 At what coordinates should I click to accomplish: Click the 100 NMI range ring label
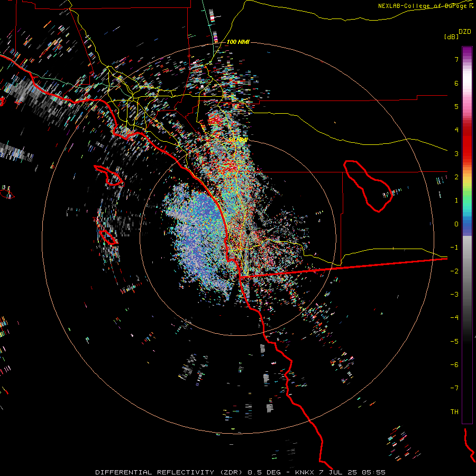(x=238, y=42)
